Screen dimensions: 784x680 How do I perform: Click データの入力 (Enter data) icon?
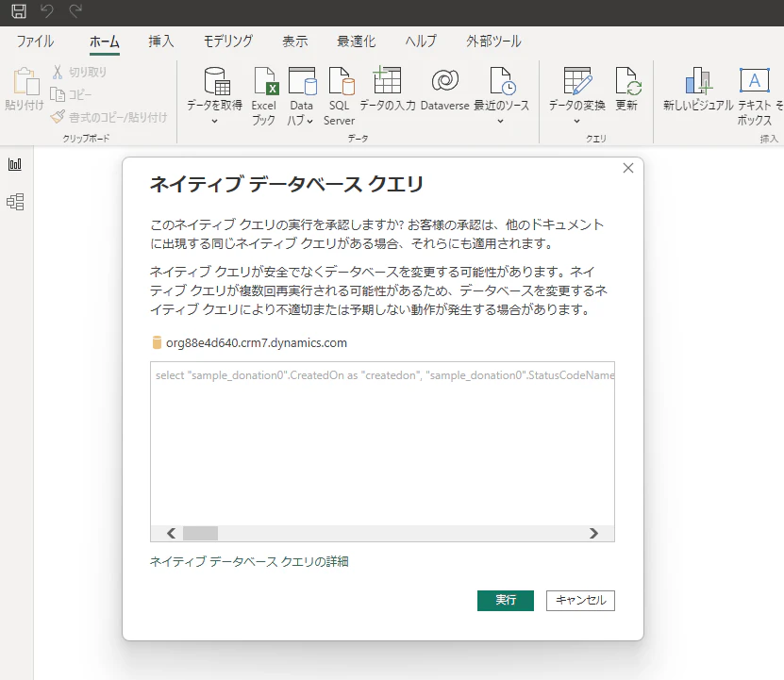tap(387, 80)
